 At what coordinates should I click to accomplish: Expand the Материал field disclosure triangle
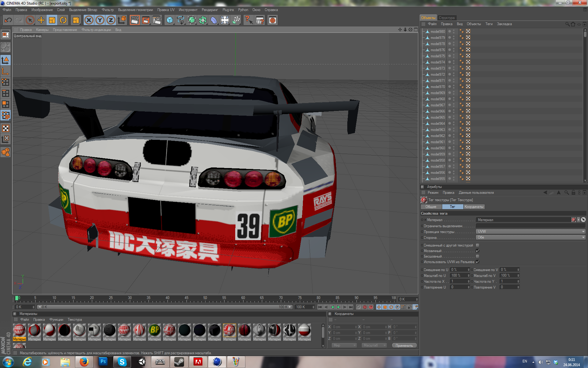tap(425, 220)
